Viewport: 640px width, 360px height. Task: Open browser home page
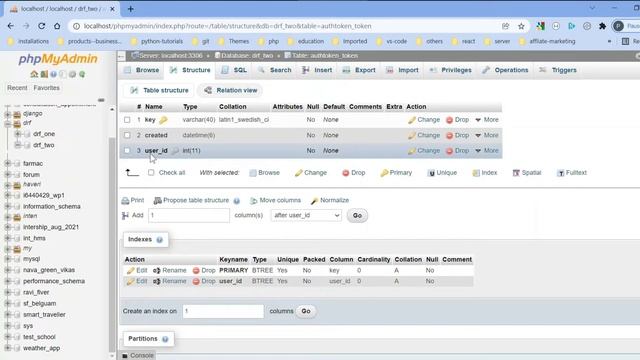click(57, 26)
